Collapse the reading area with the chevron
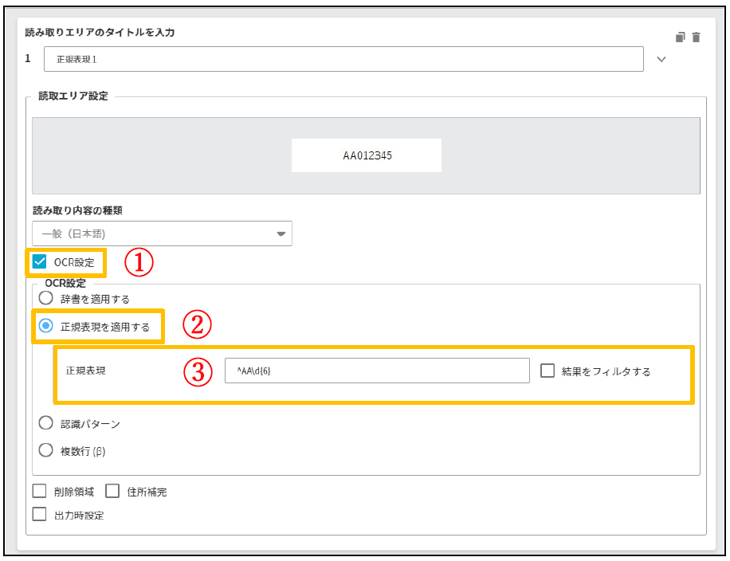 [x=660, y=60]
